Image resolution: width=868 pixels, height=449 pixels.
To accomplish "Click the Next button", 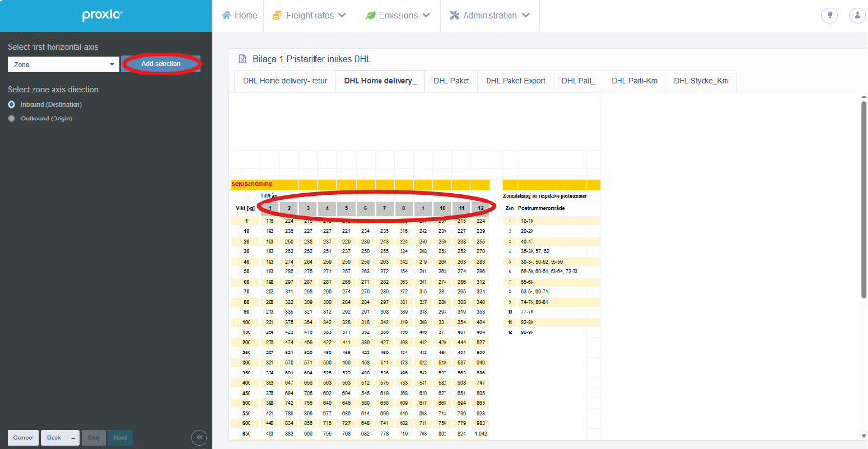I will coord(120,438).
